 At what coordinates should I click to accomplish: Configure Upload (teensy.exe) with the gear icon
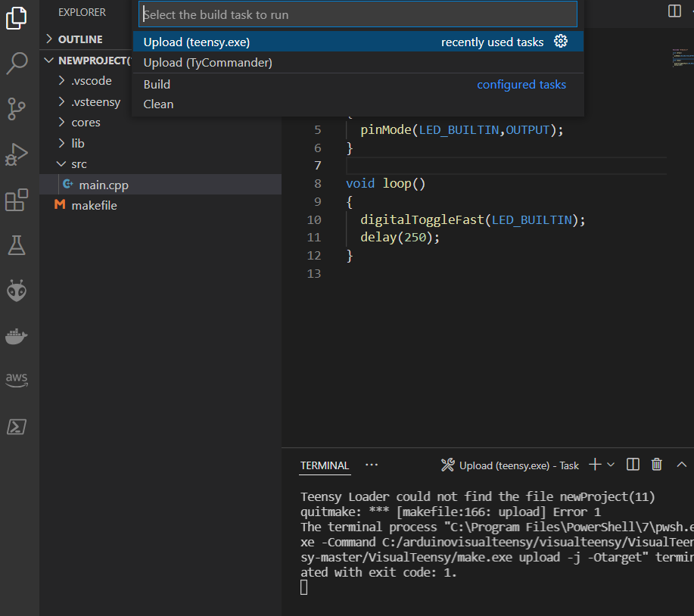pos(561,42)
